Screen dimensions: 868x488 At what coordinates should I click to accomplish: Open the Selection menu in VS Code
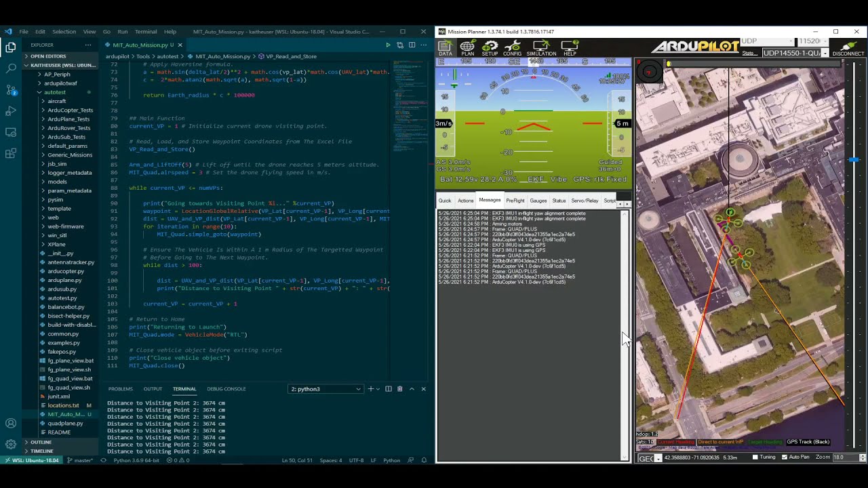[64, 31]
